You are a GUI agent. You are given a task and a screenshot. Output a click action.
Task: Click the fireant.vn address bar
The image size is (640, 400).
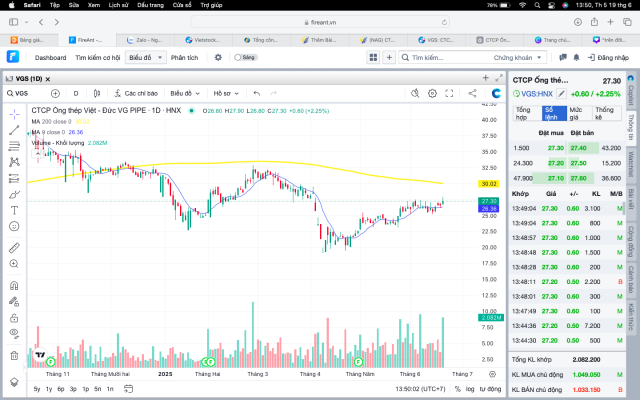[x=320, y=22]
